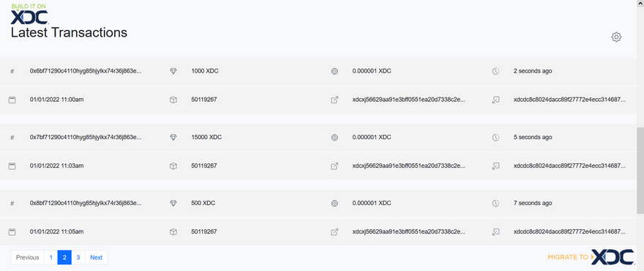Click the outgoing arrow icon in 11:00am row

[x=334, y=100]
